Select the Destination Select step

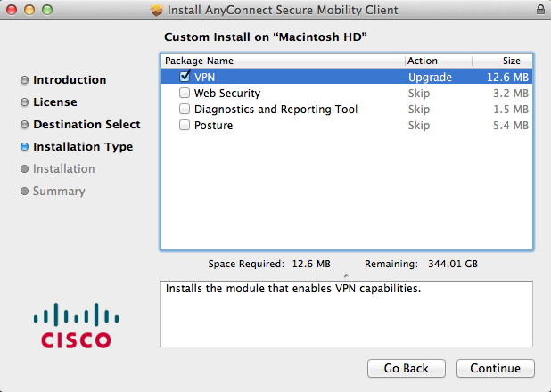(86, 125)
